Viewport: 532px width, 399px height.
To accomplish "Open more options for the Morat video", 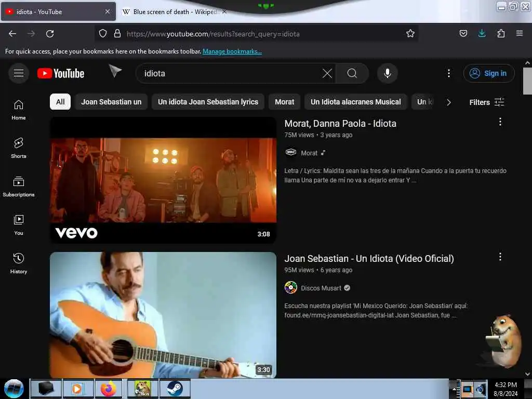I will point(500,122).
